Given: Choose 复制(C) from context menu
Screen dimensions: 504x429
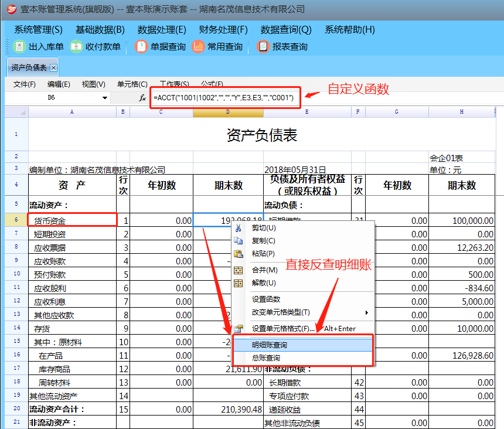Looking at the screenshot, I should tap(264, 241).
